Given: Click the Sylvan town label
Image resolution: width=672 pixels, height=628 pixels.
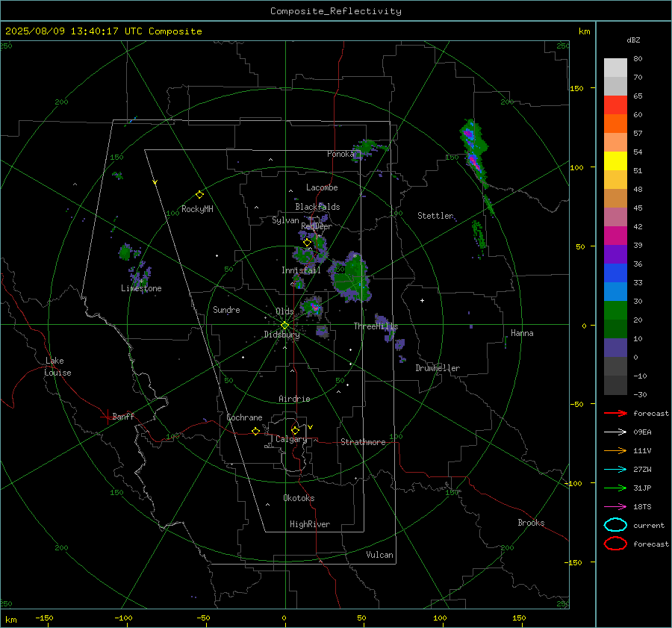Looking at the screenshot, I should pyautogui.click(x=285, y=220).
